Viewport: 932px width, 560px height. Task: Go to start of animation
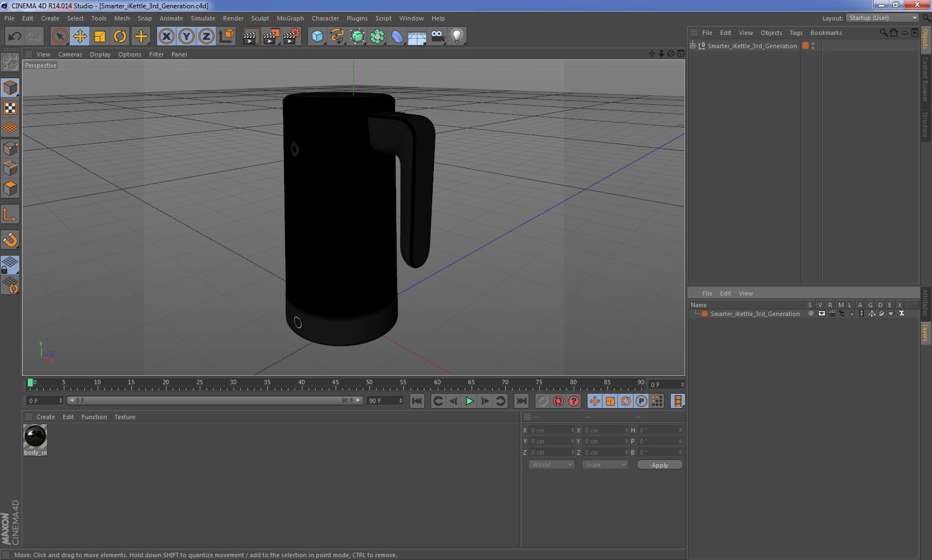(x=417, y=401)
